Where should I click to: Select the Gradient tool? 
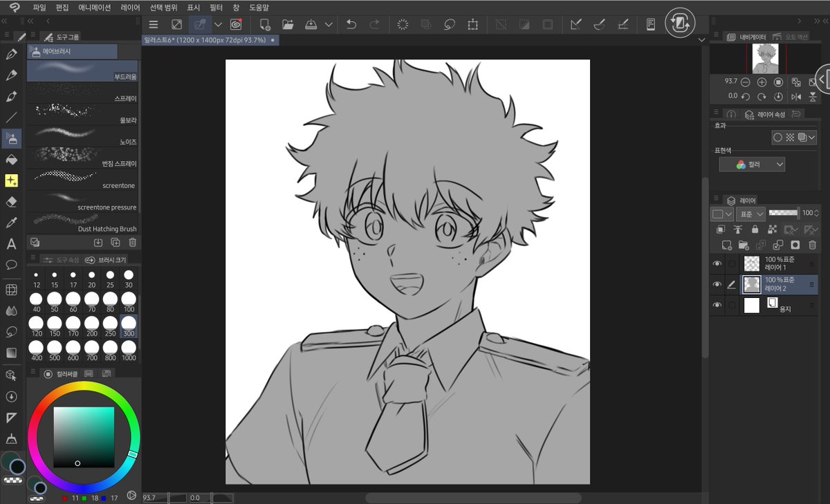tap(11, 353)
